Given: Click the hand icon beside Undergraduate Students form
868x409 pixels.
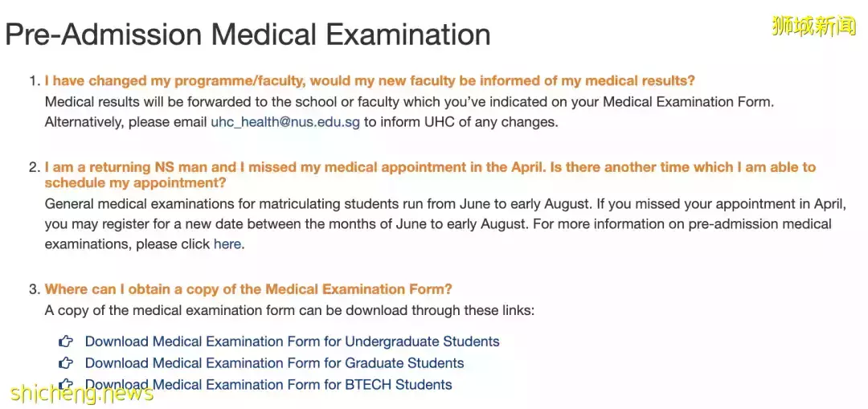Looking at the screenshot, I should 66,342.
